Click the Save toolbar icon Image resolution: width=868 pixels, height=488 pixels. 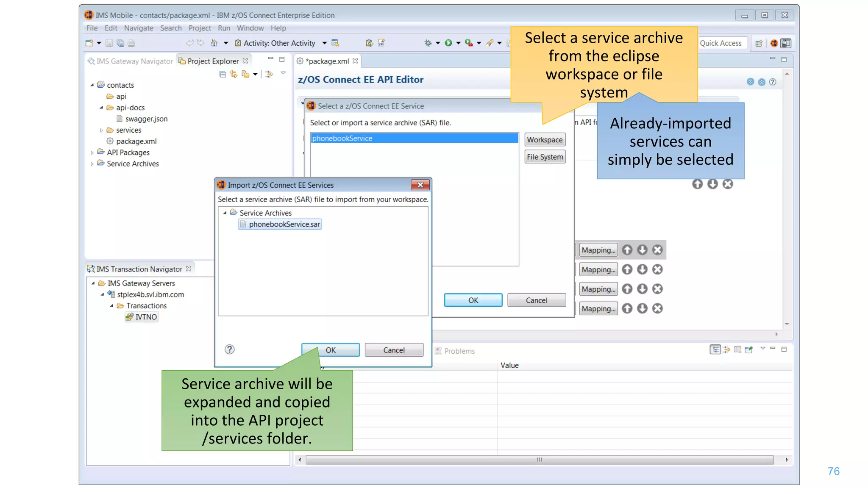coord(109,43)
